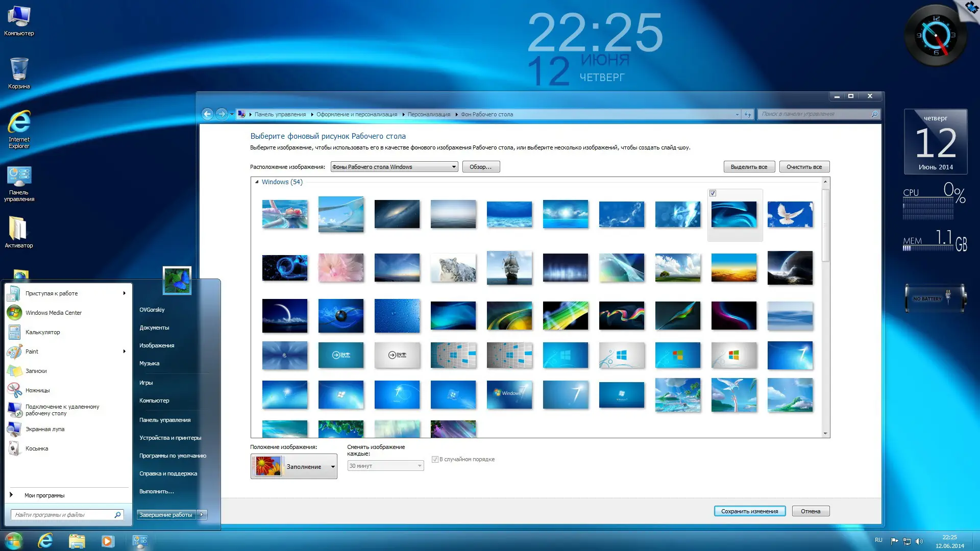
Task: Expand the shutdown options arrow
Action: [x=202, y=515]
